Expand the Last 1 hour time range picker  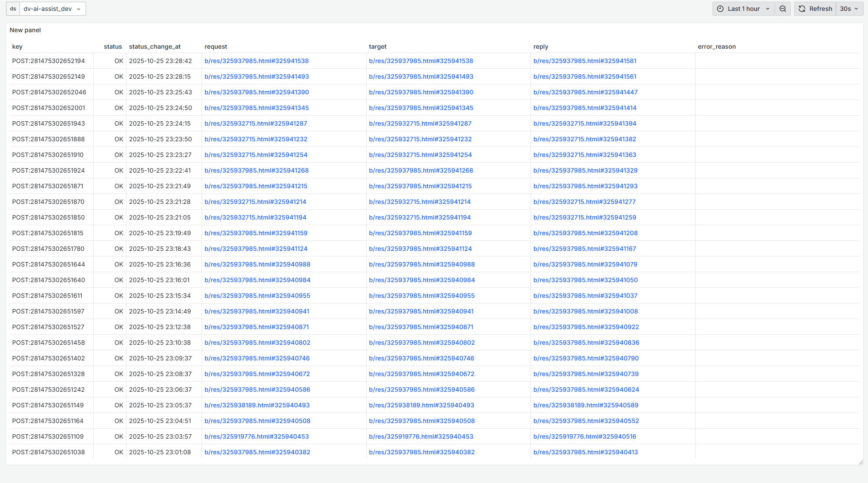[x=743, y=9]
